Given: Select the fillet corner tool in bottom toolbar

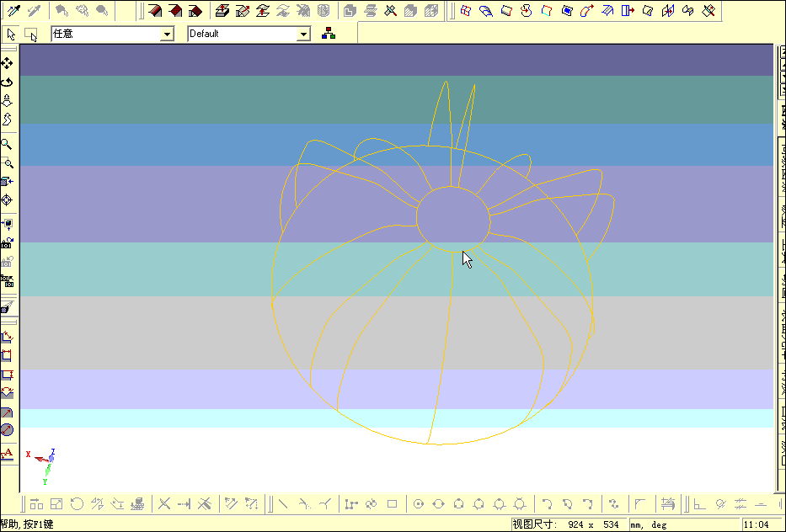Looking at the screenshot, I should coord(640,504).
